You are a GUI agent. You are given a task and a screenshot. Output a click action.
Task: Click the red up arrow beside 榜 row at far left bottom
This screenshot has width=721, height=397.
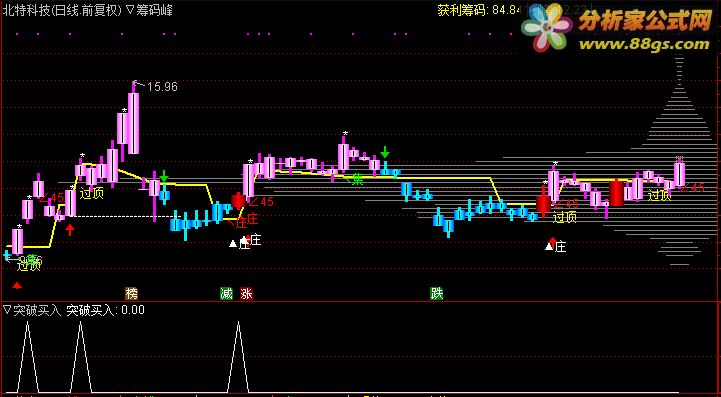coord(17,286)
